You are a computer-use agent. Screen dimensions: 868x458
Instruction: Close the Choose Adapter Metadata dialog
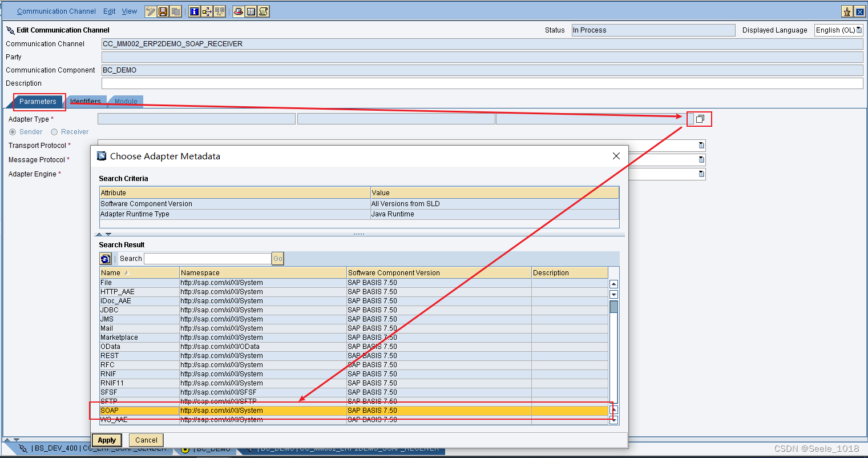click(x=616, y=156)
